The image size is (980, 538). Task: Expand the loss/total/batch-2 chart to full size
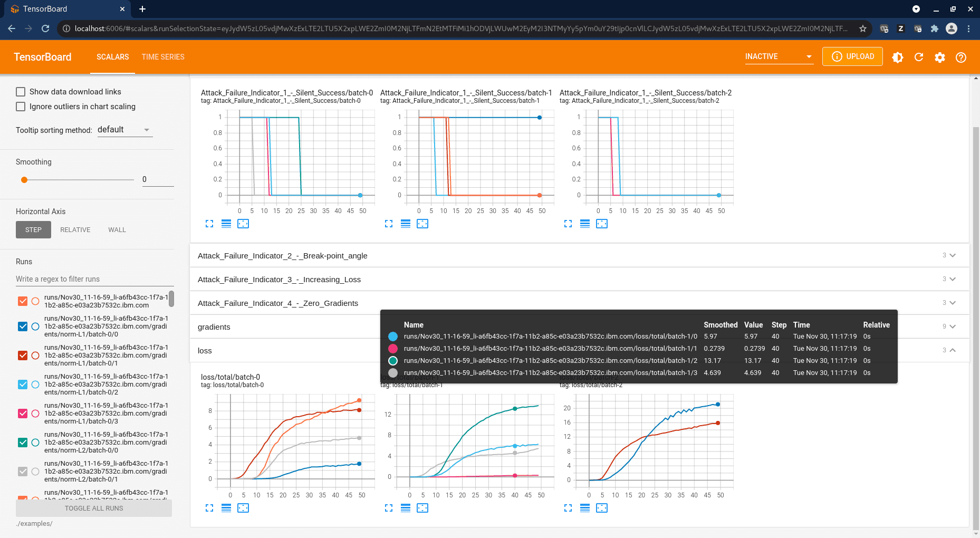(568, 508)
